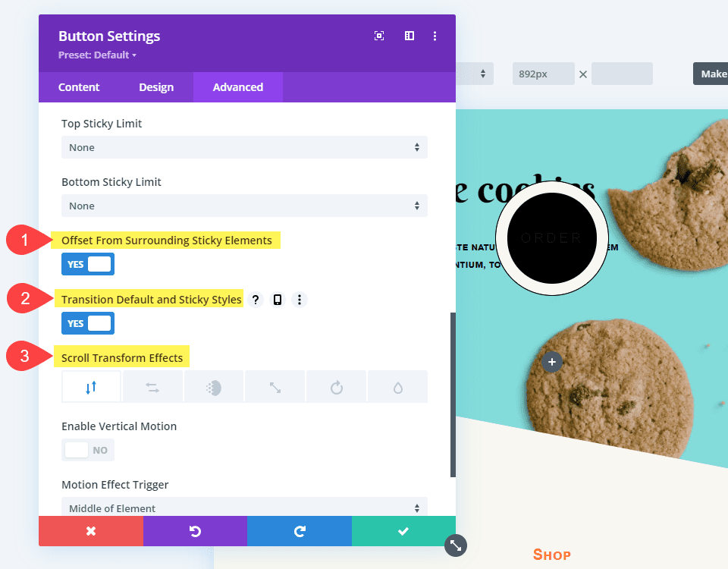Click the snap-to-sidebar column icon
The image size is (728, 569).
[409, 36]
